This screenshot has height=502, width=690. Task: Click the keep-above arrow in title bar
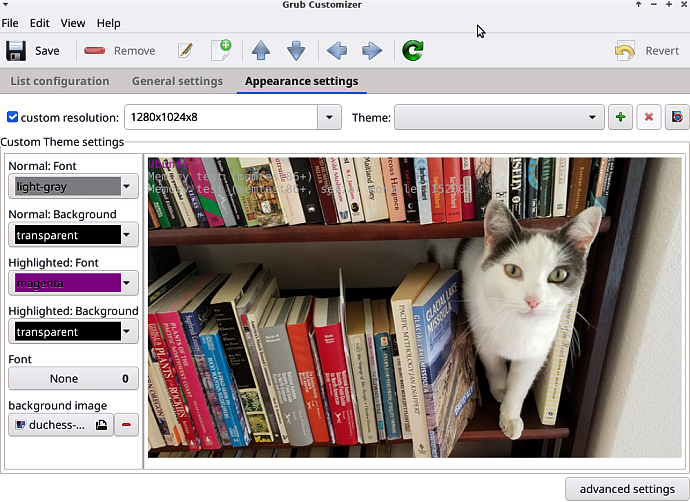coord(639,4)
